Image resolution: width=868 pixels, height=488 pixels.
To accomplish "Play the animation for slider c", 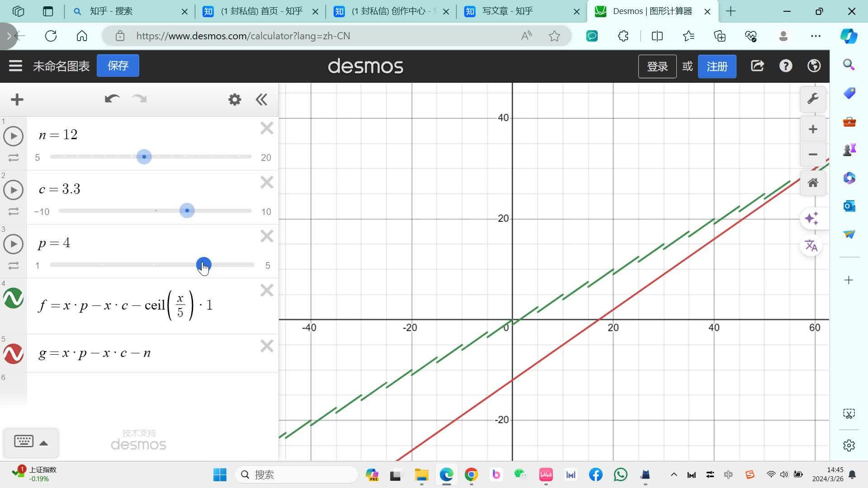I will tap(14, 190).
